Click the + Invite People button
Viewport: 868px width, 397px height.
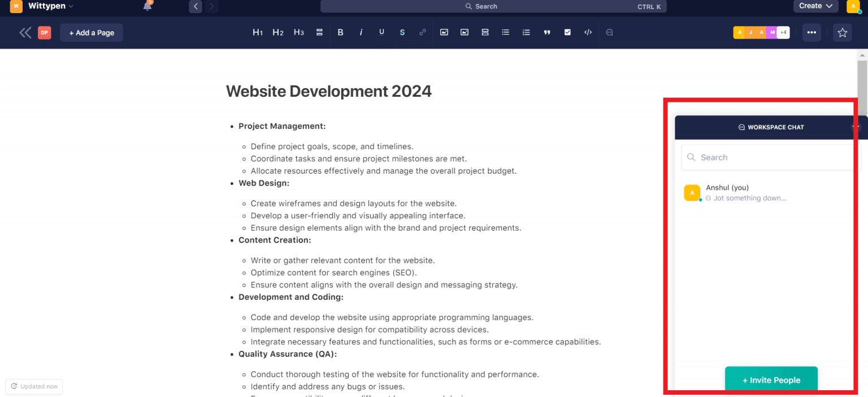coord(771,379)
